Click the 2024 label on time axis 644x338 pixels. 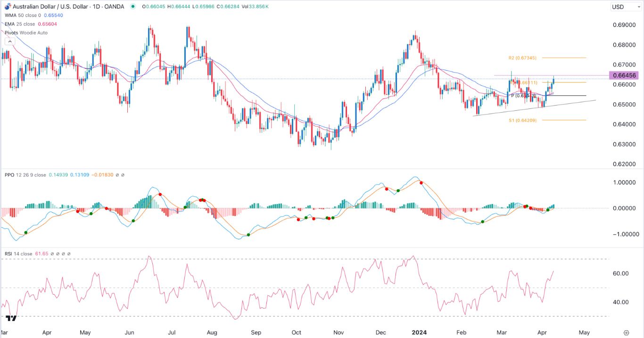[419, 332]
